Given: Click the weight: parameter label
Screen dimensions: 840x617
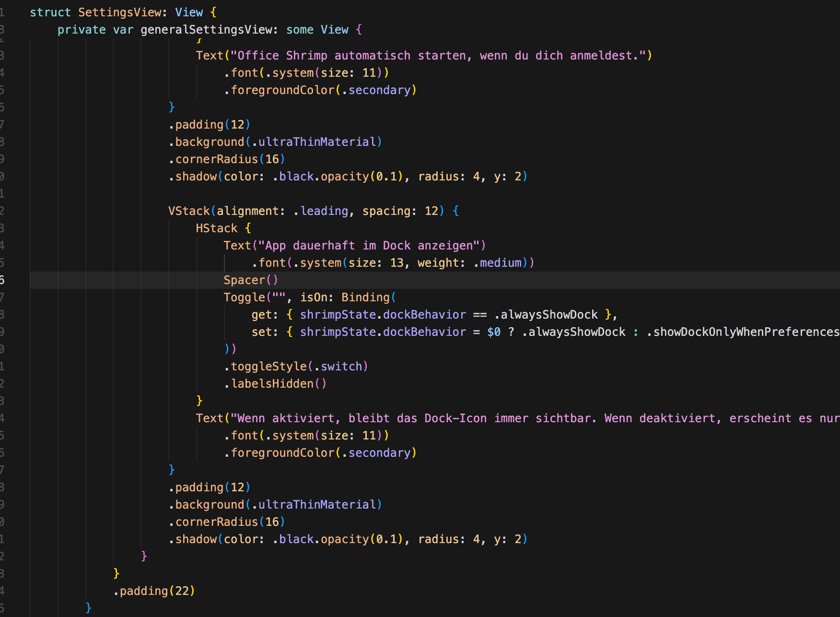Looking at the screenshot, I should pyautogui.click(x=441, y=263).
